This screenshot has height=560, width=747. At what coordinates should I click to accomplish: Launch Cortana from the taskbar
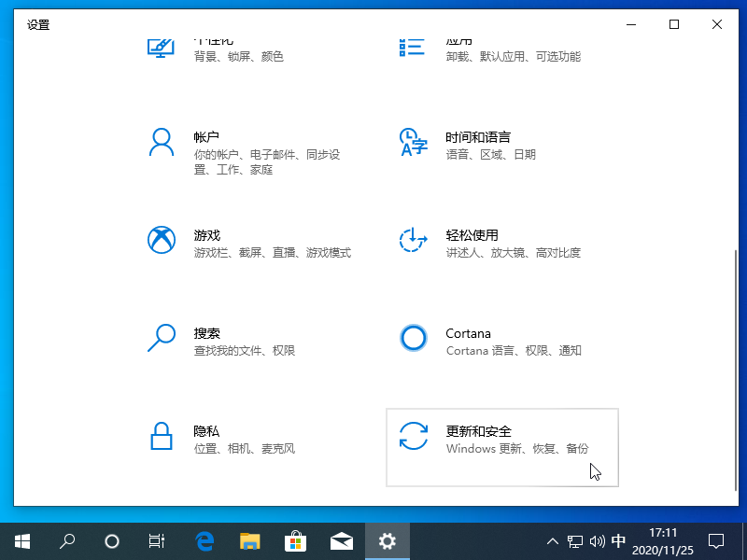click(112, 540)
